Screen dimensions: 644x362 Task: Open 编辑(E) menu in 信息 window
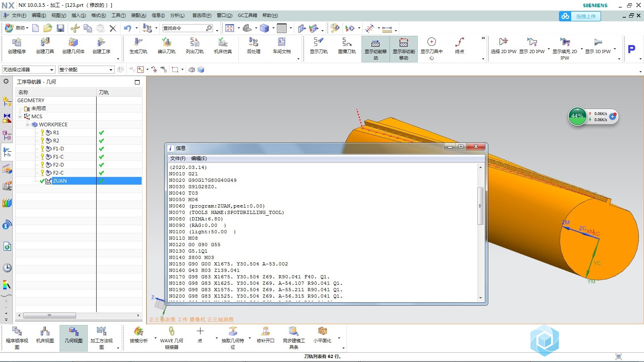click(199, 158)
